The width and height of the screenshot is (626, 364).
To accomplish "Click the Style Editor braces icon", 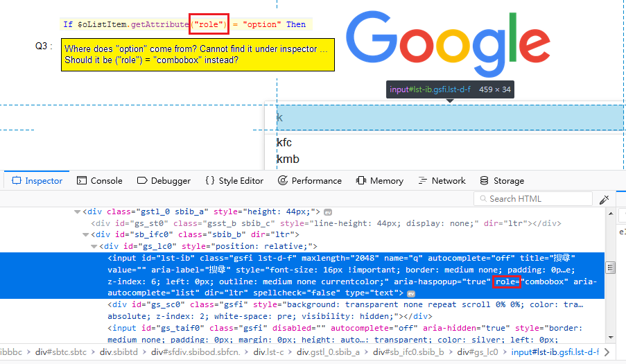I will [x=210, y=180].
